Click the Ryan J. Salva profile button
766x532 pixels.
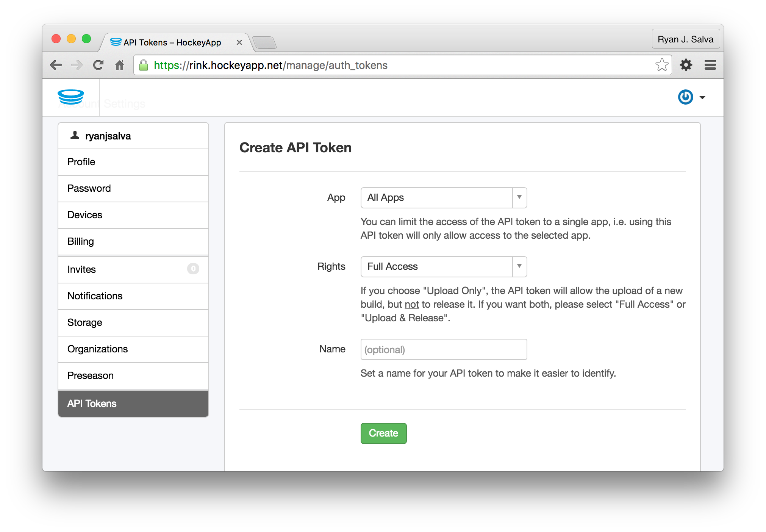[685, 39]
